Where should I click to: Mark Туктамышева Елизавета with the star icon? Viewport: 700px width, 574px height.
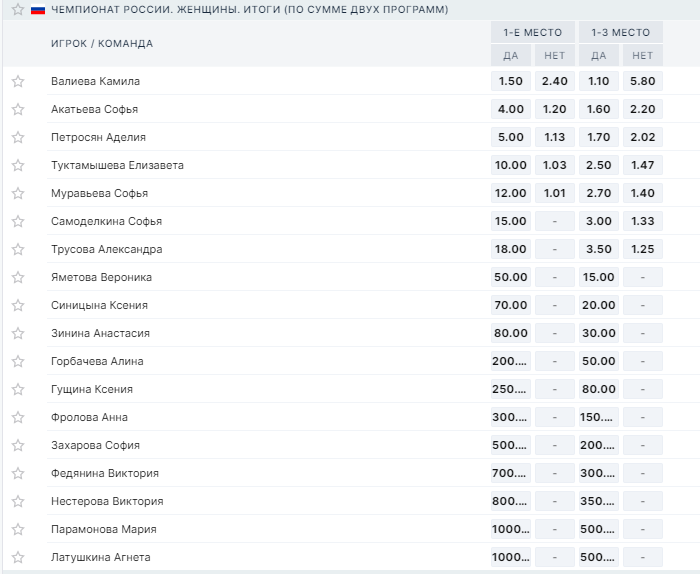tap(17, 165)
